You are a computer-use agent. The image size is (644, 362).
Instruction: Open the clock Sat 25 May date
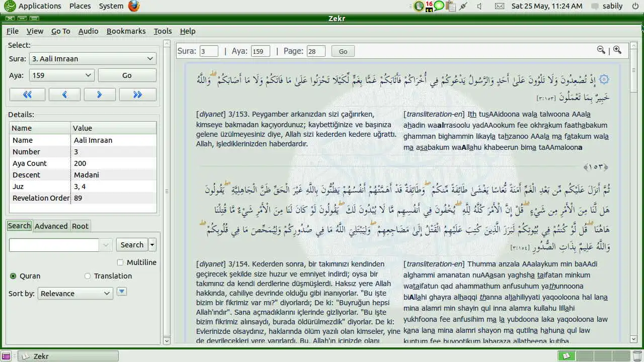tap(547, 6)
